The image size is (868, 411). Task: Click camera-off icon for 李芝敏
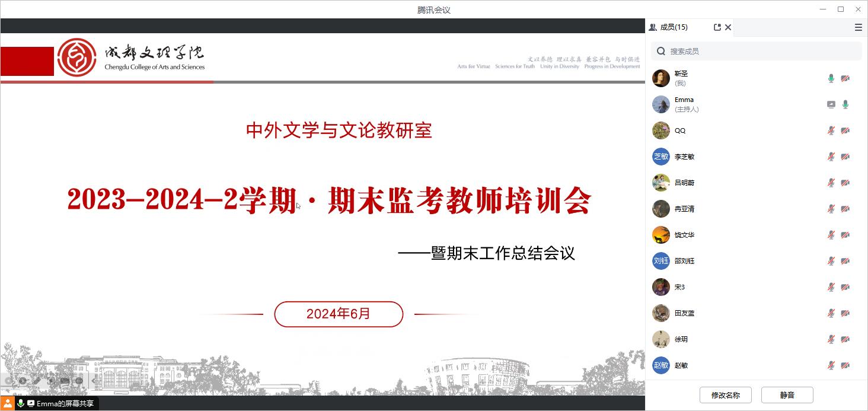[x=845, y=157]
